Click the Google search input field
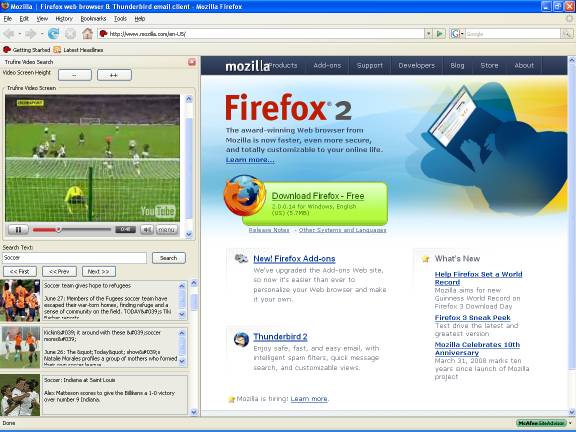Image resolution: width=576 pixels, height=432 pixels. pyautogui.click(x=512, y=34)
